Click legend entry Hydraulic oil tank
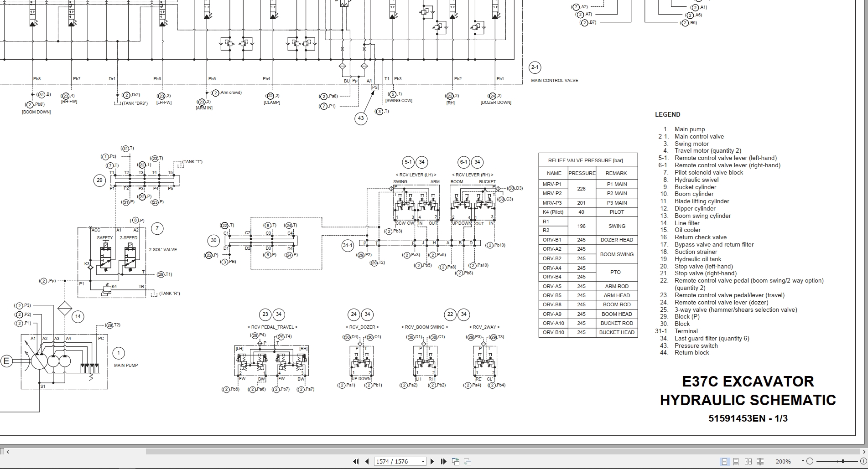The width and height of the screenshot is (868, 469). pyautogui.click(x=698, y=259)
